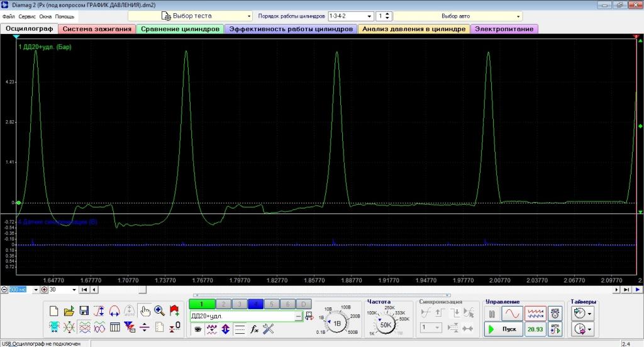Click the 20.93 value button

[x=535, y=329]
